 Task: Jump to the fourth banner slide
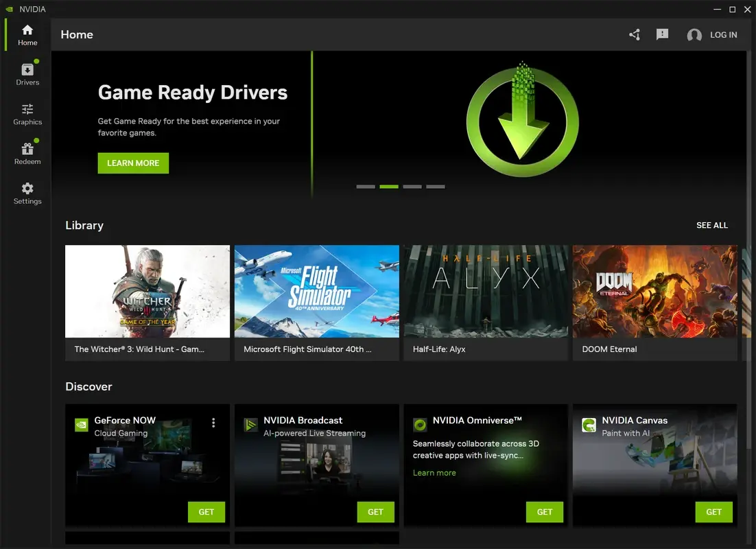pos(436,186)
